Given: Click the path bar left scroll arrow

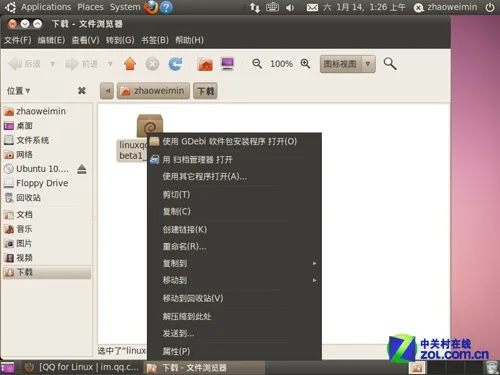Looking at the screenshot, I should click(107, 91).
